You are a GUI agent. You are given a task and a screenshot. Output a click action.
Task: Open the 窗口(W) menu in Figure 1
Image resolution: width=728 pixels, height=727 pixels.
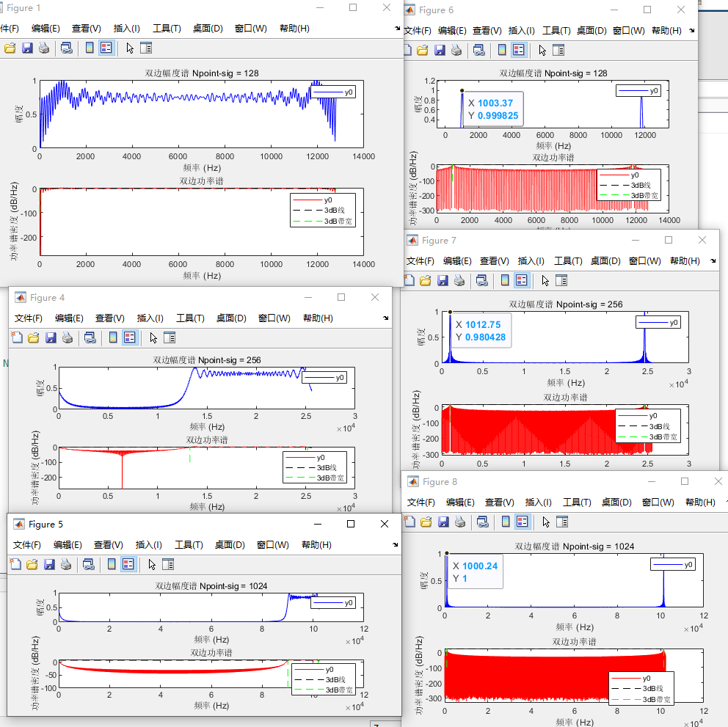(x=251, y=29)
